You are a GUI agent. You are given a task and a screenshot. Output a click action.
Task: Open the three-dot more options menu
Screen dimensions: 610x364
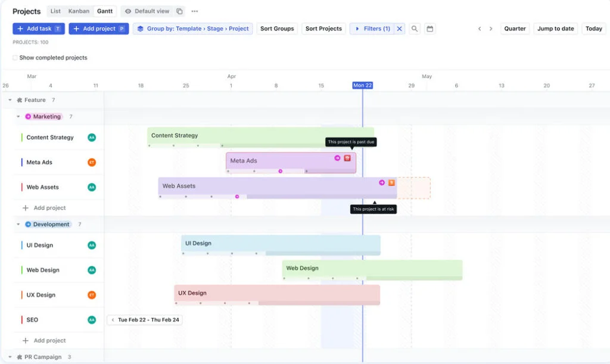coord(195,11)
